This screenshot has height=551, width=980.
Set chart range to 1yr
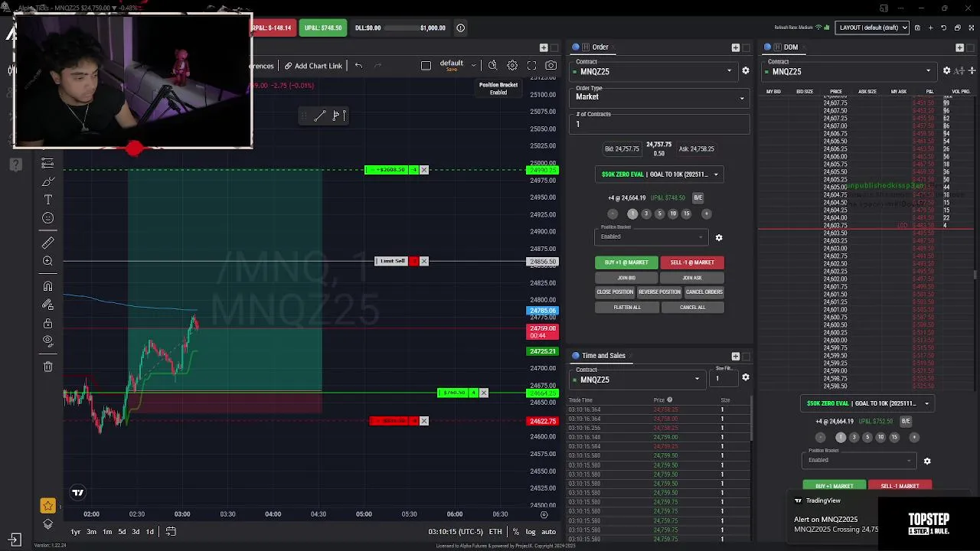pyautogui.click(x=76, y=532)
